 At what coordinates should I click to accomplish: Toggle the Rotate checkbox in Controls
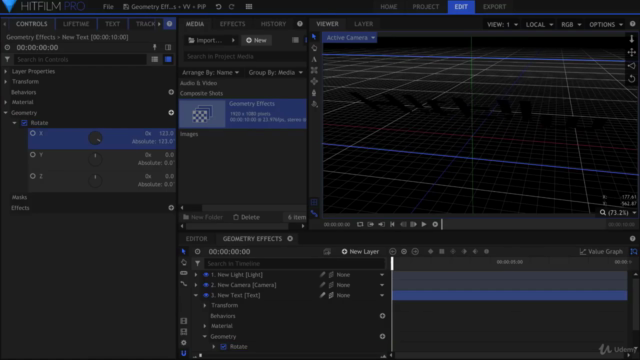[x=24, y=122]
